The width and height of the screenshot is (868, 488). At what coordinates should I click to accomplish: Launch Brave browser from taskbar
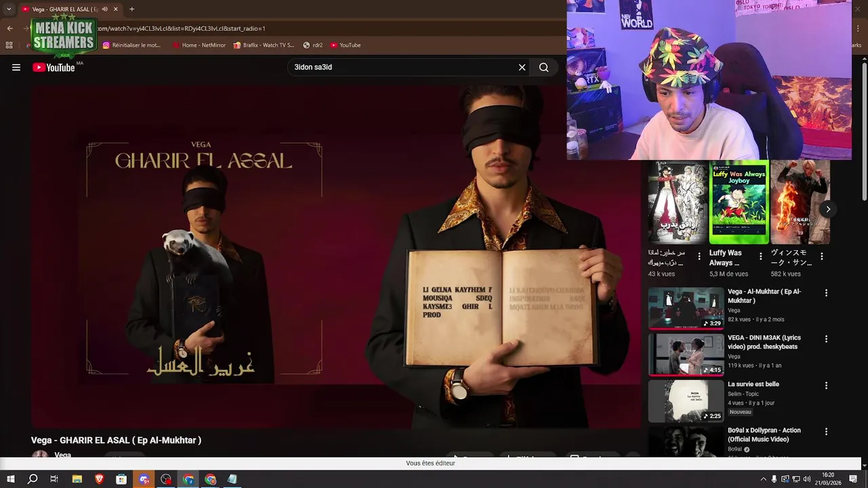99,479
